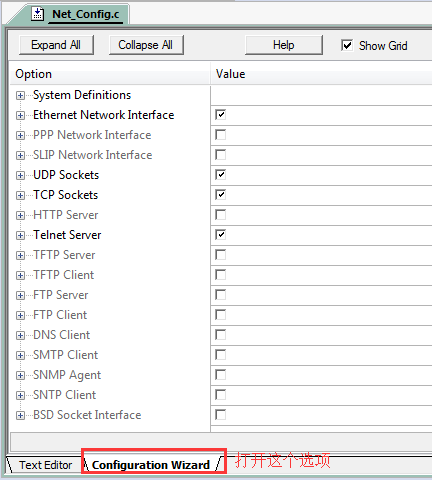Click the Value column header
Viewport: 432px width, 480px height.
point(322,74)
